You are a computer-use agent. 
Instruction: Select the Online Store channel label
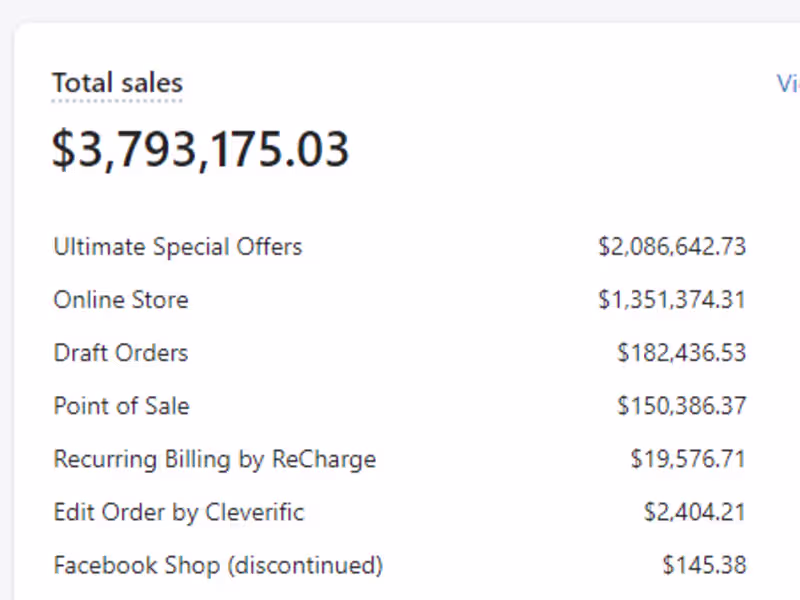coord(120,299)
